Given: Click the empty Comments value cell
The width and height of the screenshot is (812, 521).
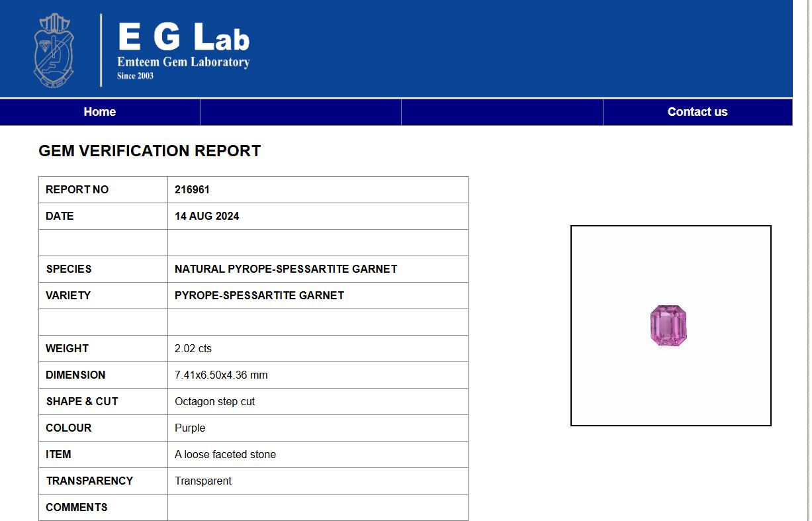Looking at the screenshot, I should pos(318,508).
